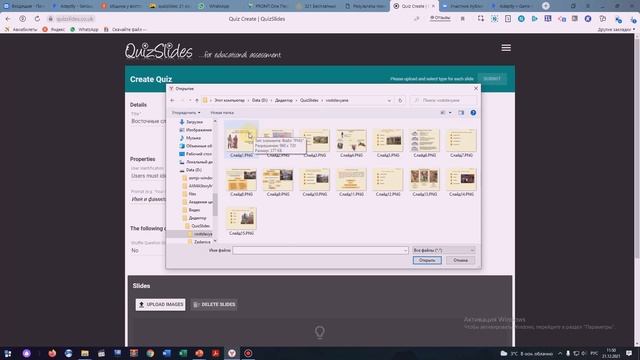Open the Яндекс bookmark
This screenshot has height=360, width=640.
(x=53, y=29)
